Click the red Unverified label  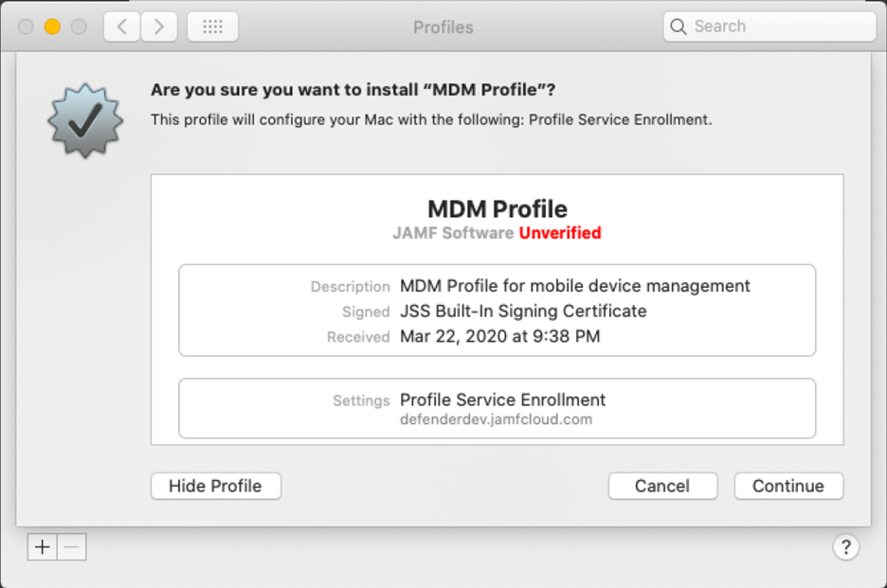560,233
